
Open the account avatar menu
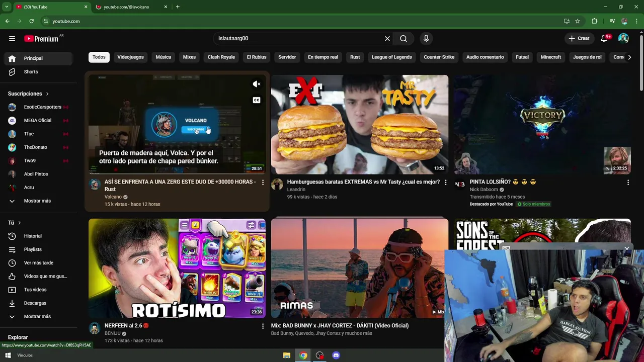(x=623, y=38)
